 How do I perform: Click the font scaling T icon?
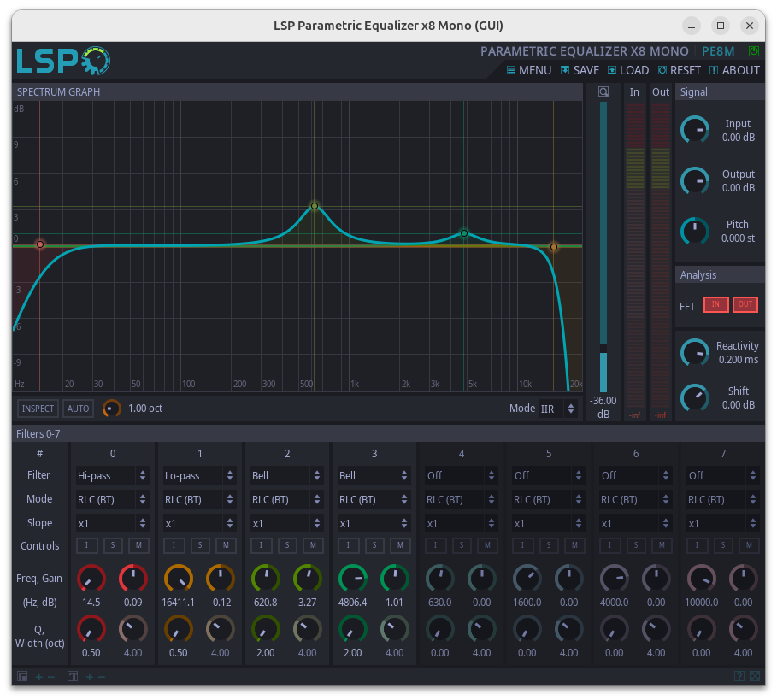pos(73,676)
